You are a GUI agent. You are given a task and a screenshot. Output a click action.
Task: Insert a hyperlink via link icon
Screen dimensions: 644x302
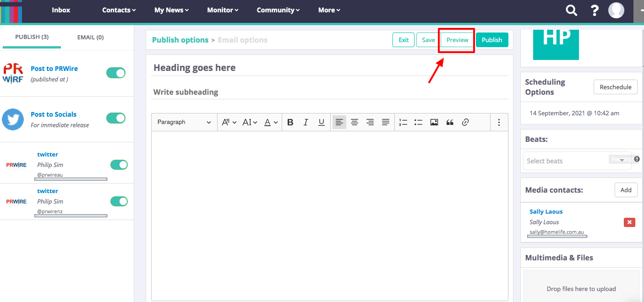(x=465, y=122)
